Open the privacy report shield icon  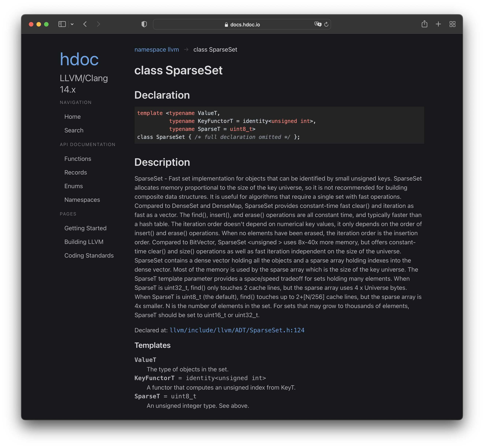[144, 24]
